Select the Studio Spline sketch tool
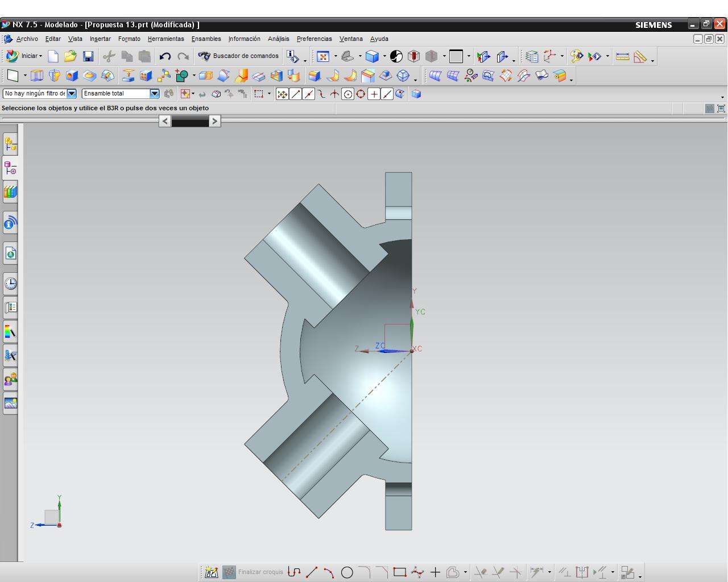728x582 pixels. (417, 572)
